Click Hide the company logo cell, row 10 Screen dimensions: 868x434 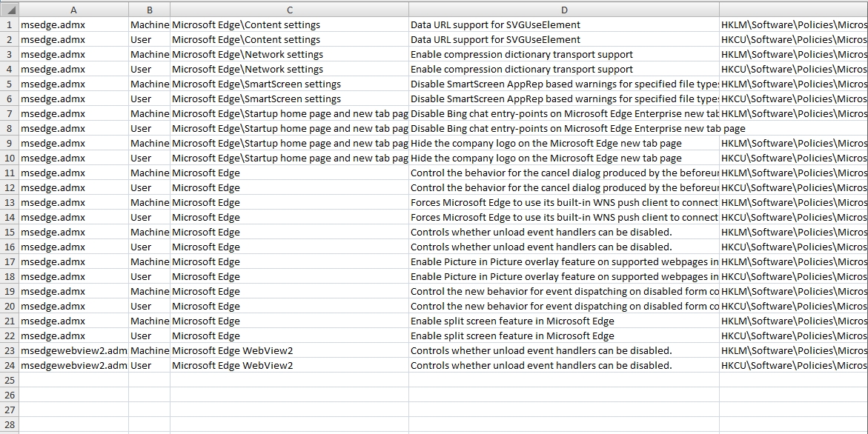tap(564, 158)
